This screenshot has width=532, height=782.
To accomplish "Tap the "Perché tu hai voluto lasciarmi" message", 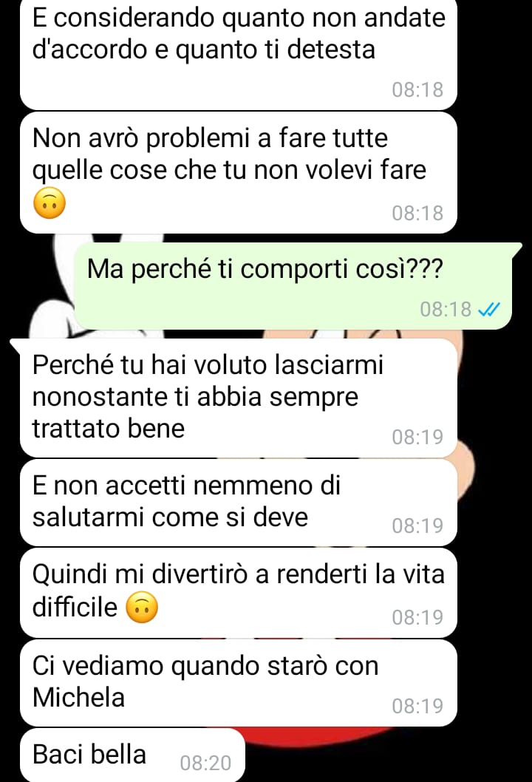I will [x=239, y=398].
